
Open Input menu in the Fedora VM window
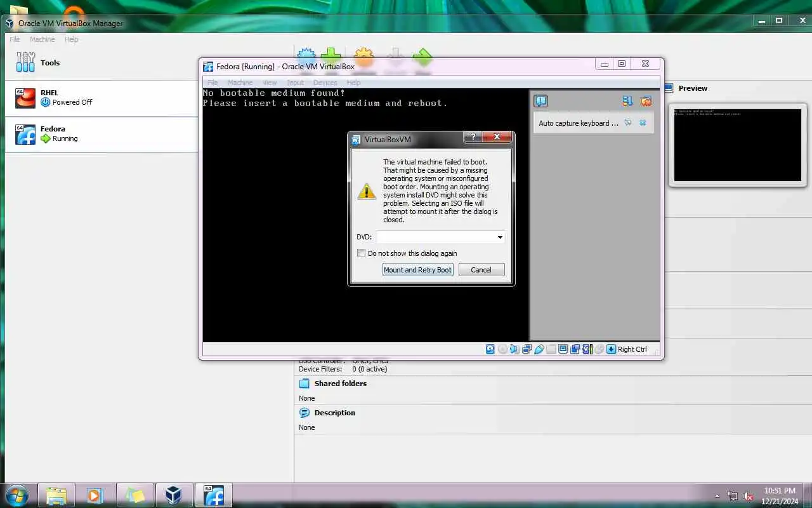[x=296, y=83]
